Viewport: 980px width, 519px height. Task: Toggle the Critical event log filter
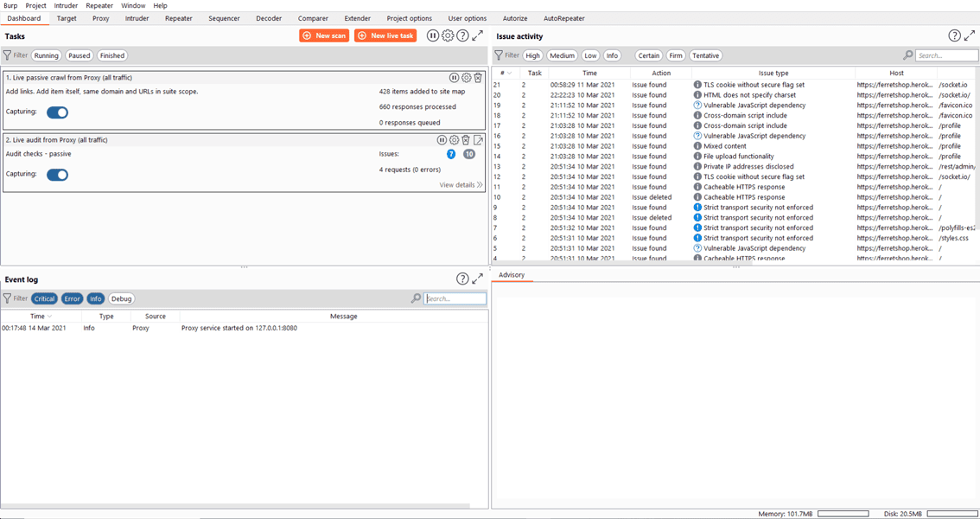(x=44, y=299)
